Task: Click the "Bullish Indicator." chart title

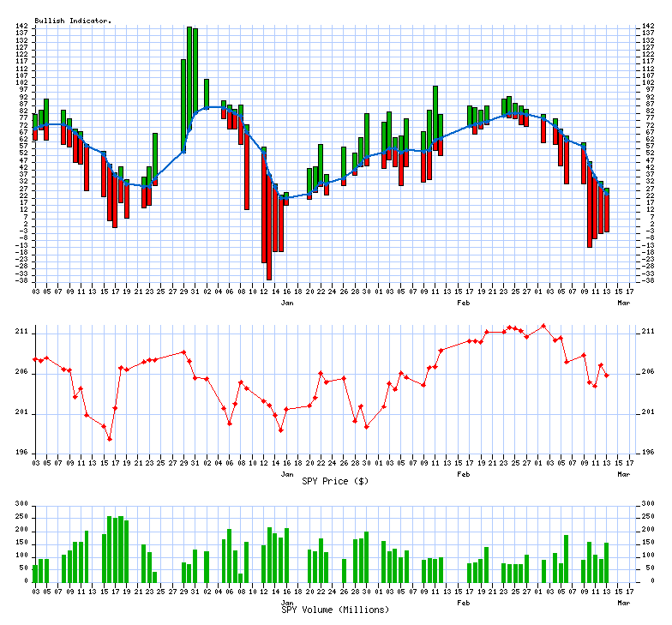Action: coord(73,20)
